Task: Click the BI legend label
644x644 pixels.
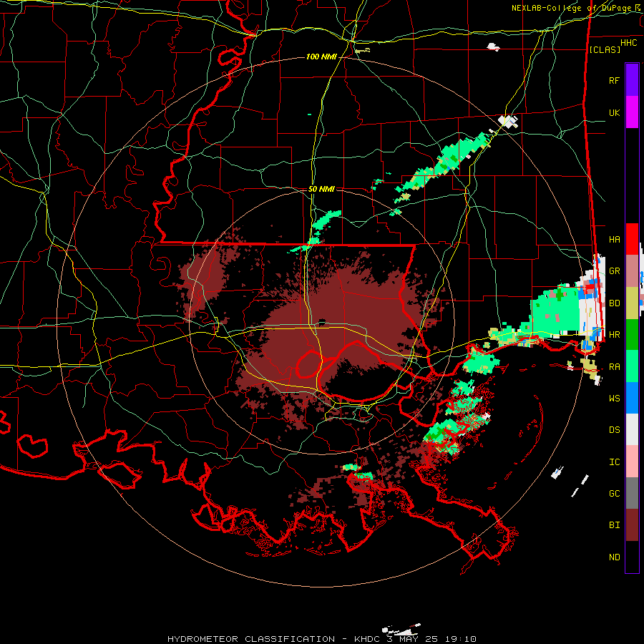Action: pos(614,525)
